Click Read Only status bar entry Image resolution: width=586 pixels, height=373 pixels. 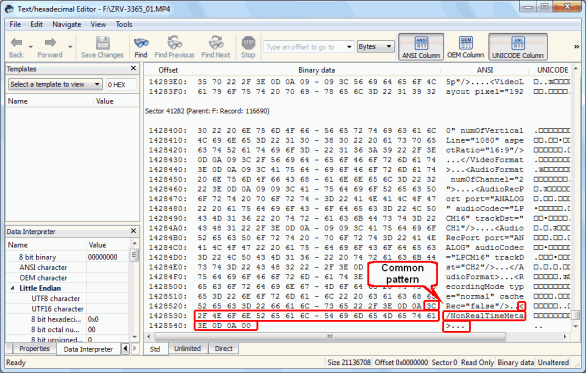tap(477, 362)
